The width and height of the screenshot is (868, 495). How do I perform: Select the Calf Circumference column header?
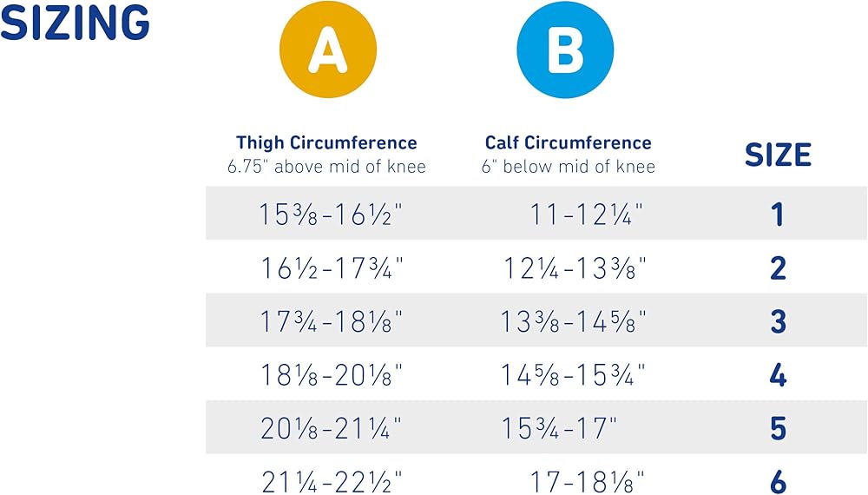point(568,143)
